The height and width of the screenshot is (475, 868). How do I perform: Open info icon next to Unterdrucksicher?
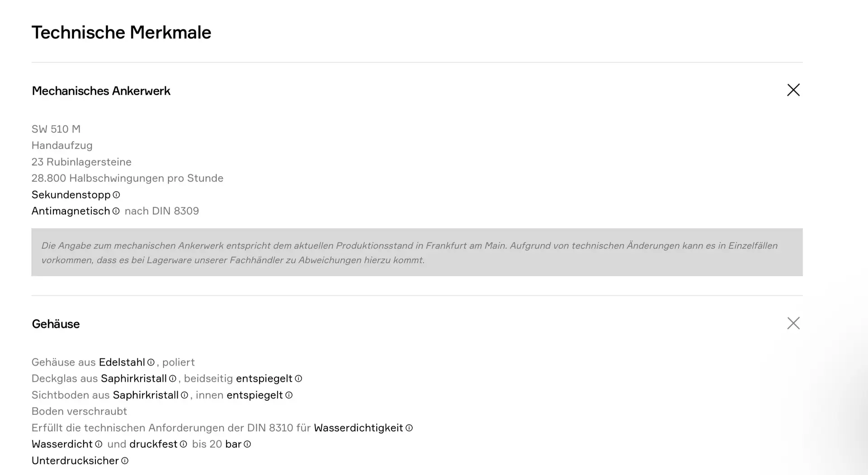point(125,461)
